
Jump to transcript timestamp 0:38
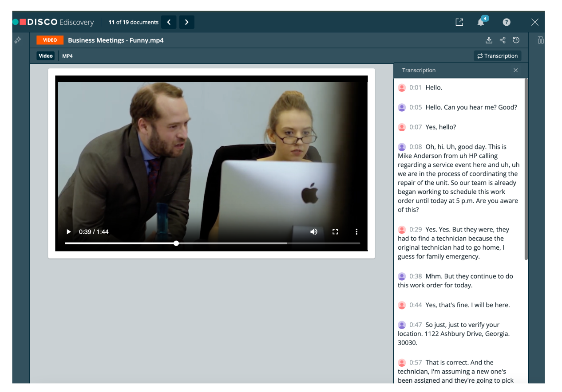[x=416, y=276]
